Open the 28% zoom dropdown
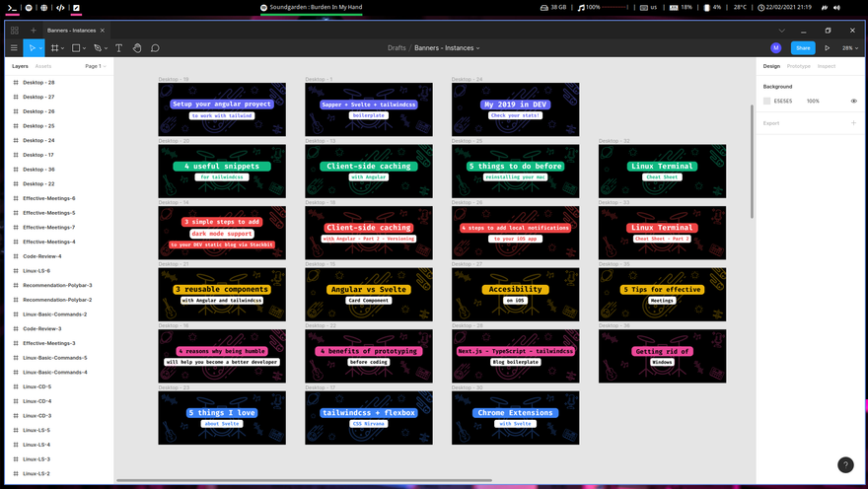 [848, 47]
